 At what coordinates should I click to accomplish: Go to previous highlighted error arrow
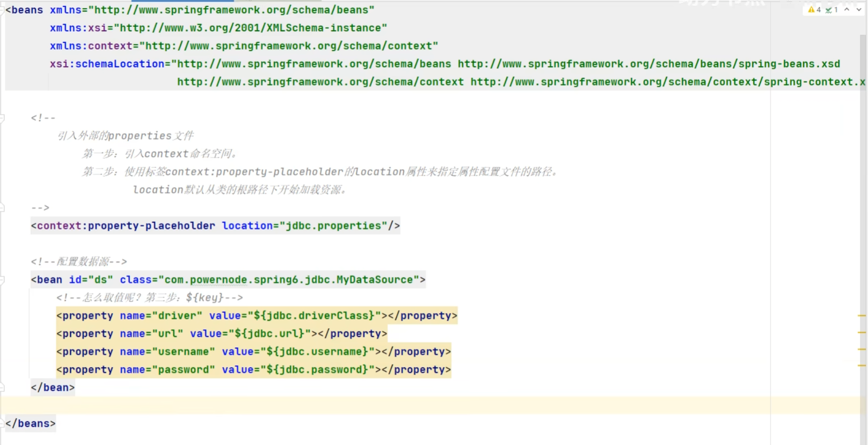pos(847,10)
